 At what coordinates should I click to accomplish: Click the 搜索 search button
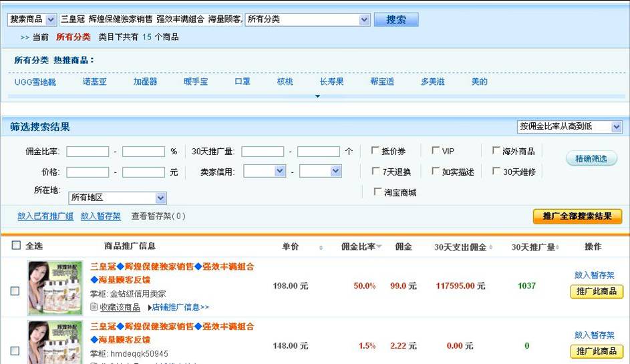(x=396, y=19)
